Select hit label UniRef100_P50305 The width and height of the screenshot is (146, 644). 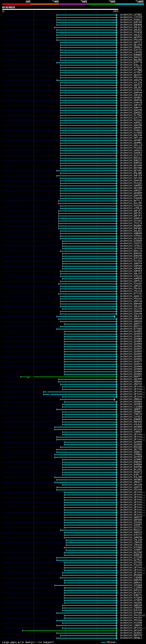[131, 490]
